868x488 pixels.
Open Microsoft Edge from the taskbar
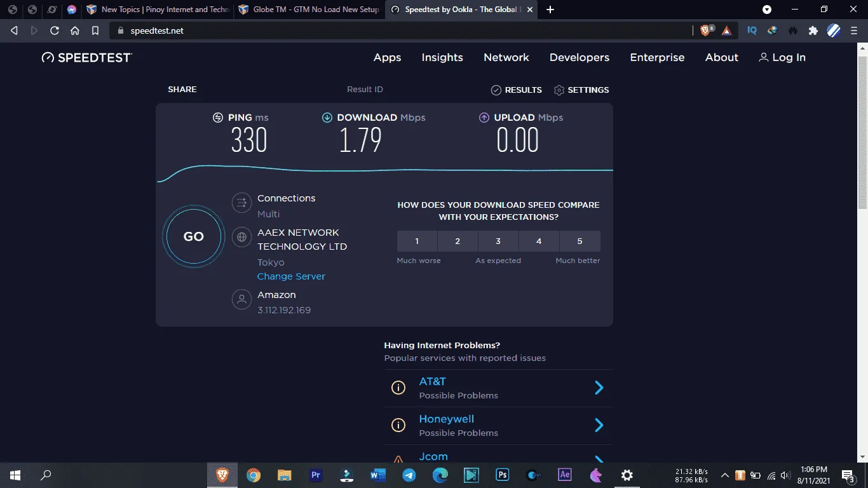[440, 475]
